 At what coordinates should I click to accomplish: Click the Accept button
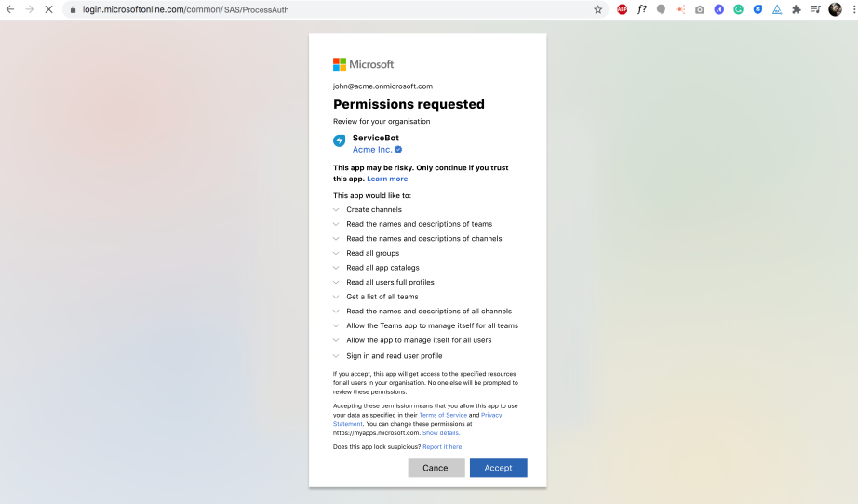(498, 468)
